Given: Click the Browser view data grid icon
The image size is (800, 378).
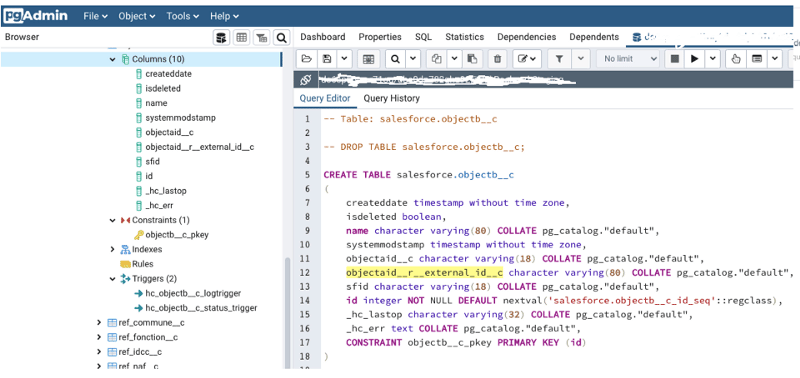Looking at the screenshot, I should click(x=241, y=37).
